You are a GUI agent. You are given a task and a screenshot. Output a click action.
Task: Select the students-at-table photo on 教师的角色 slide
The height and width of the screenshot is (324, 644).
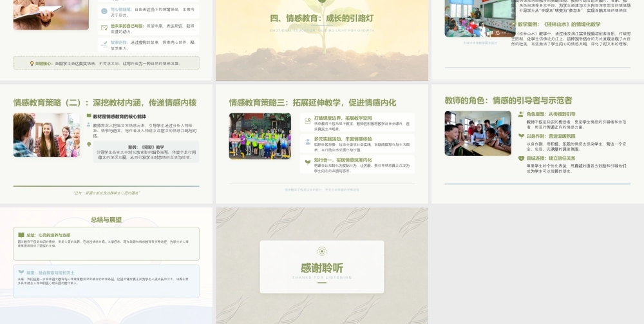[x=478, y=133]
